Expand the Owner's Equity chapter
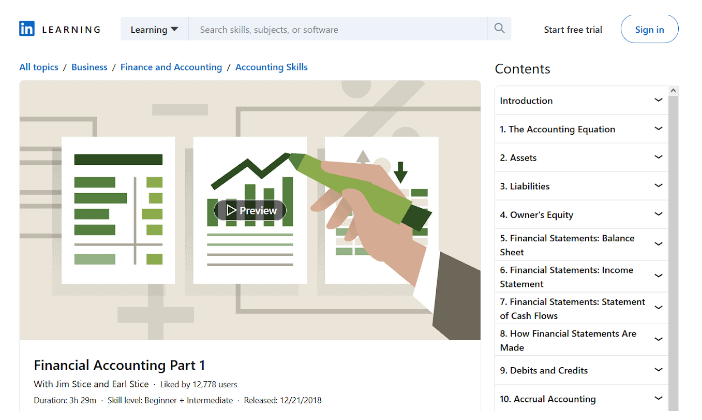This screenshot has width=702, height=420. coord(658,214)
